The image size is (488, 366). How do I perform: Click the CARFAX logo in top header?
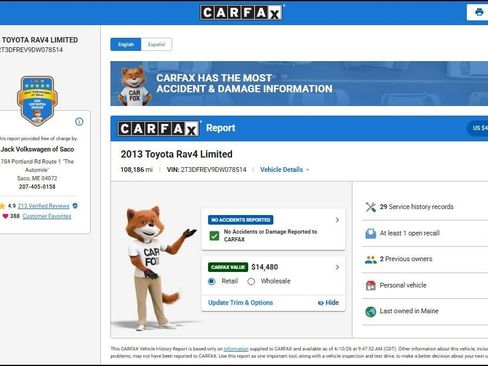242,13
